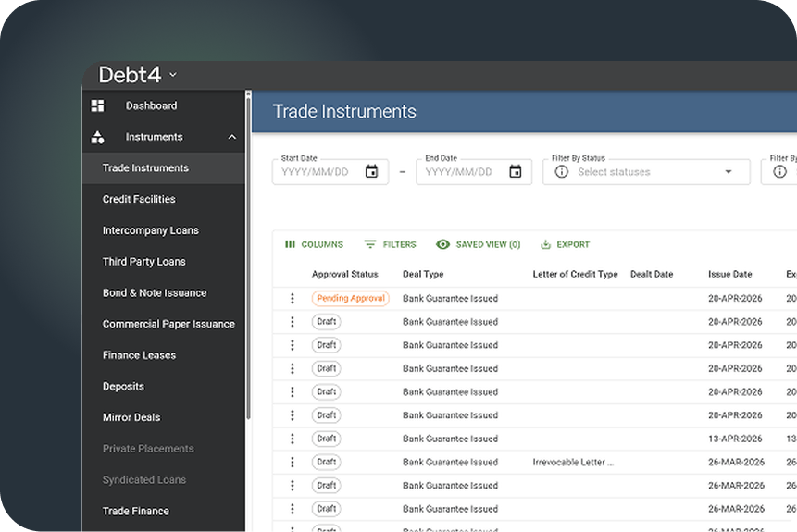The image size is (797, 532).
Task: Open Mirror Deals page
Action: (x=164, y=417)
